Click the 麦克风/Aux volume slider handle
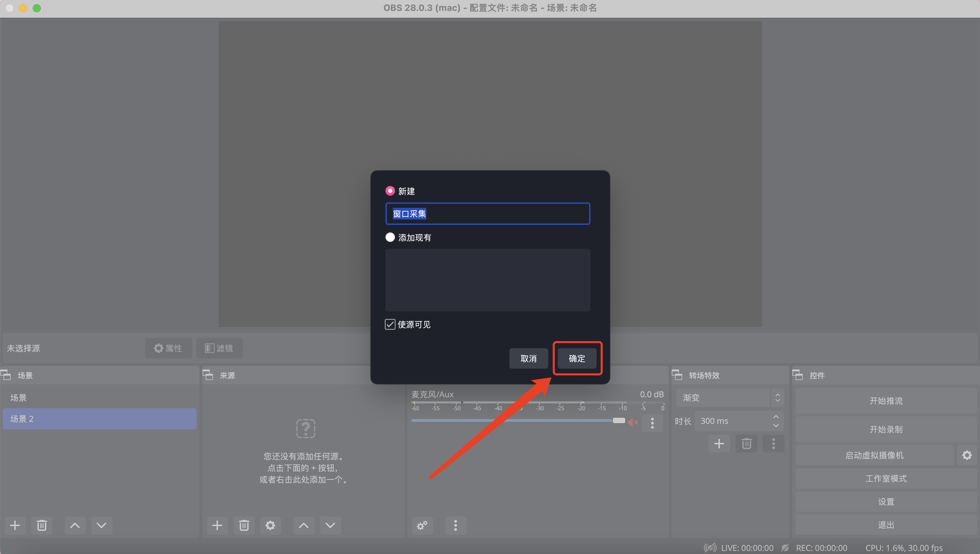This screenshot has height=554, width=980. (619, 420)
